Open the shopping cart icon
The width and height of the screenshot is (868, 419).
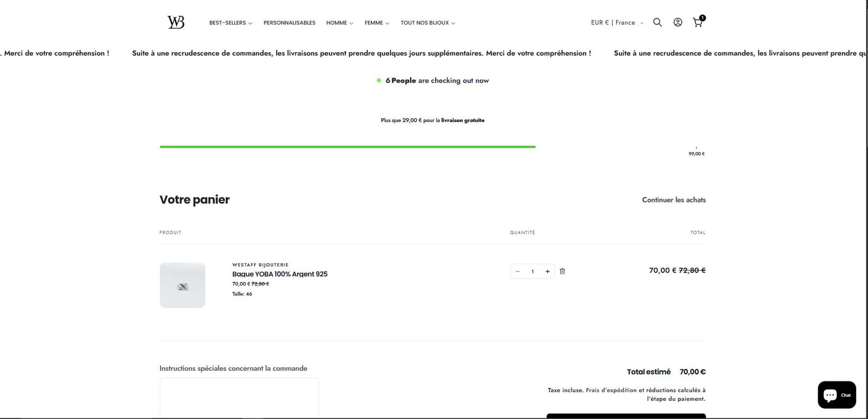[698, 22]
